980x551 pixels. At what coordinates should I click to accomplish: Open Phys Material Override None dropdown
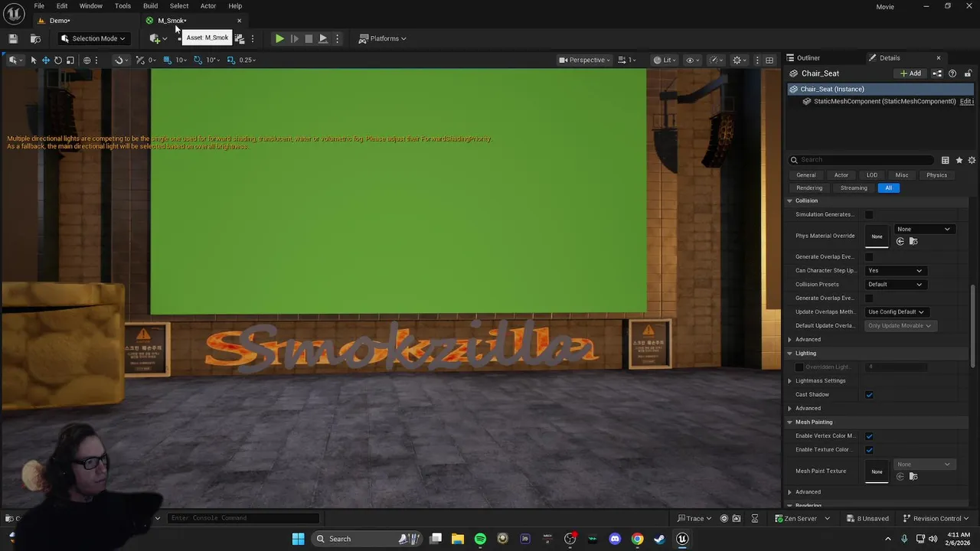pos(924,229)
